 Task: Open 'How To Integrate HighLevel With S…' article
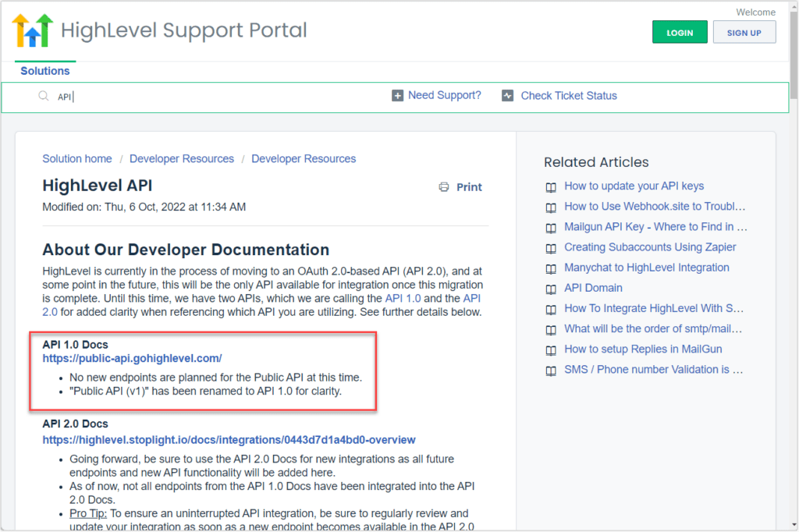click(654, 308)
